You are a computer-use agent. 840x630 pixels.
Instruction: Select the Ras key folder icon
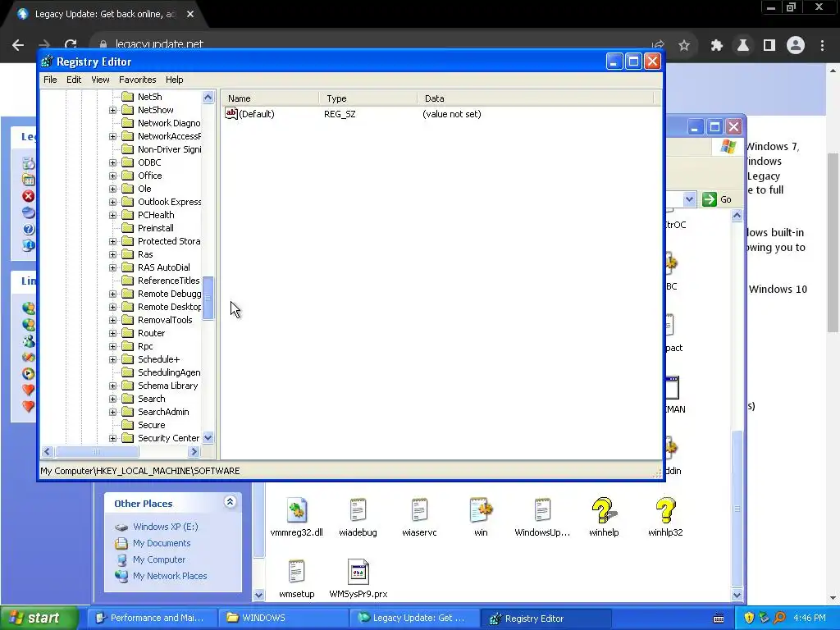tap(127, 254)
